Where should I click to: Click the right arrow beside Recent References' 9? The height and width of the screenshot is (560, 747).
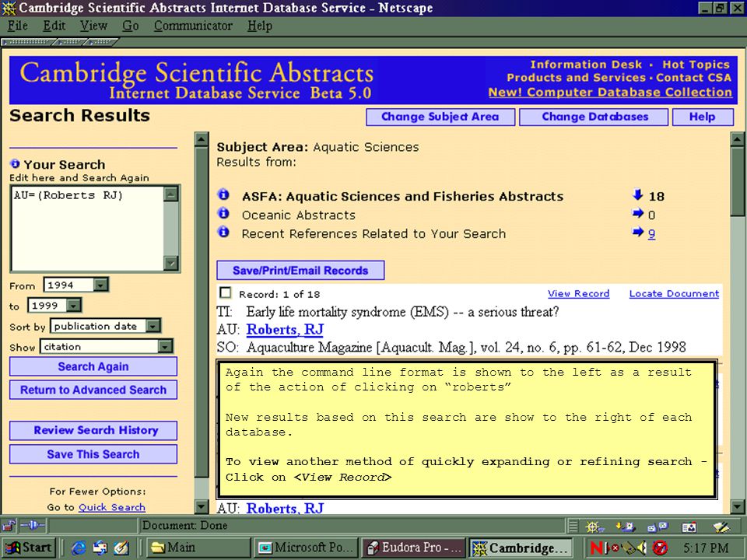click(x=638, y=232)
